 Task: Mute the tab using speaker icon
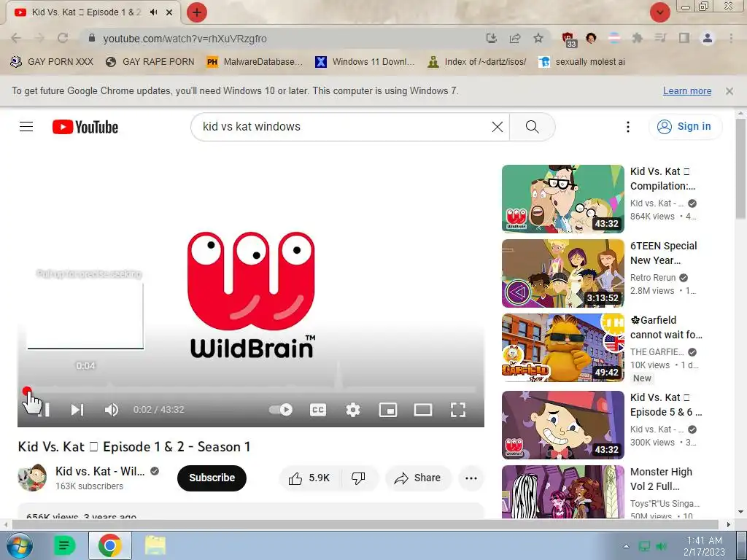click(153, 12)
